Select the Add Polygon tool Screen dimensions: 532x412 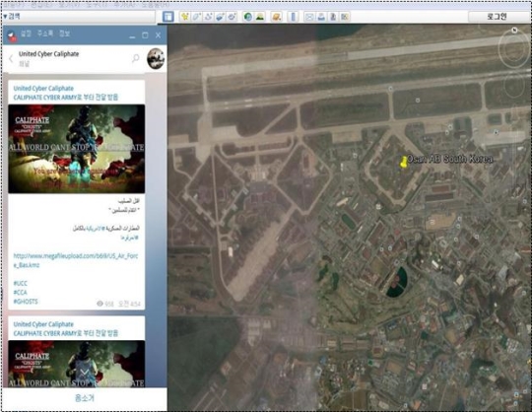[x=196, y=17]
